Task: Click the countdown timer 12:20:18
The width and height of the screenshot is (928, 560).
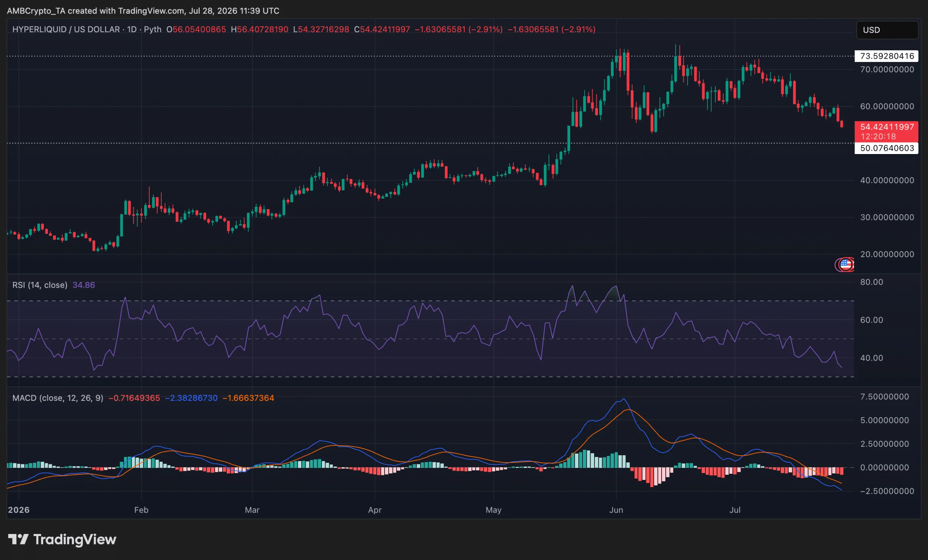Action: (878, 137)
